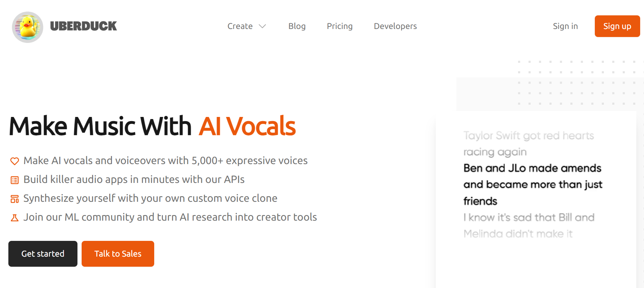
Task: Click the flask icon beside ML community line
Action: point(15,218)
